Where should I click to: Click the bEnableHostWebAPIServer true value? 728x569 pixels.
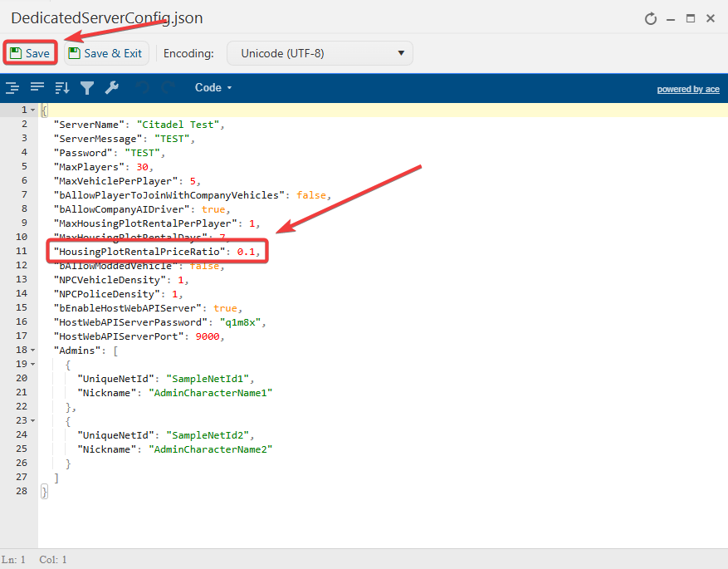point(225,308)
